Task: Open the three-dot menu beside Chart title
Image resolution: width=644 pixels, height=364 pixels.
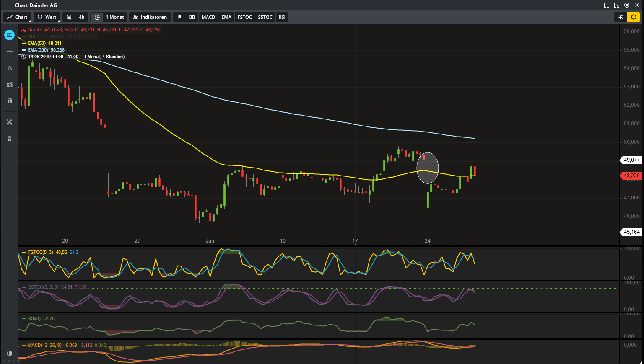Action: (8, 5)
